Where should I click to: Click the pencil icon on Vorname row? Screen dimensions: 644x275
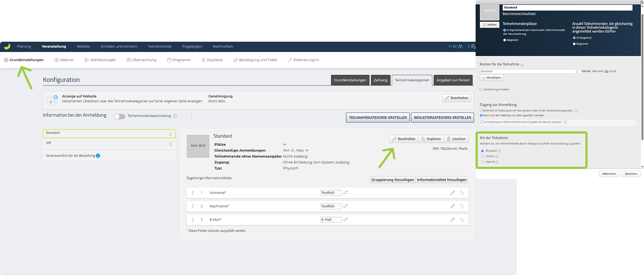(452, 193)
